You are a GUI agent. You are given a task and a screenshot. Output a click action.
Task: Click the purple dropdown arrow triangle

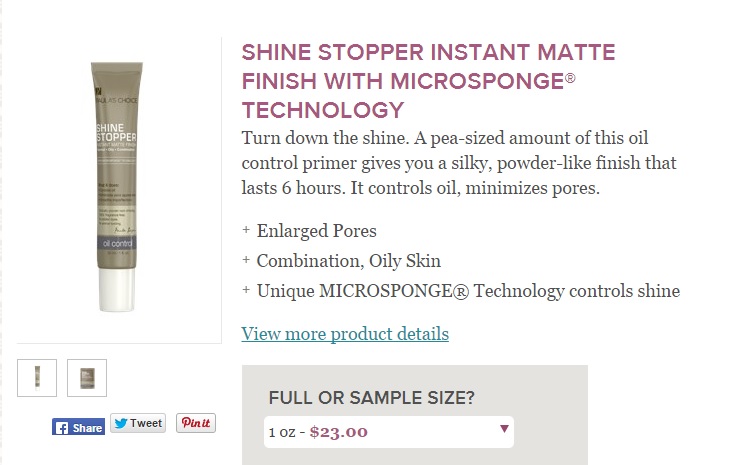tap(503, 431)
